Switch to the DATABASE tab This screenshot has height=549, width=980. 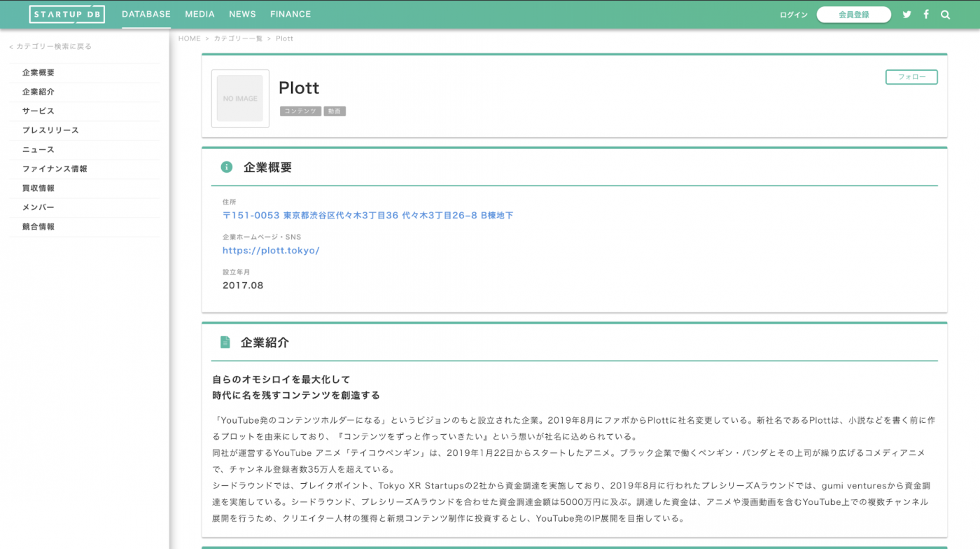tap(146, 14)
